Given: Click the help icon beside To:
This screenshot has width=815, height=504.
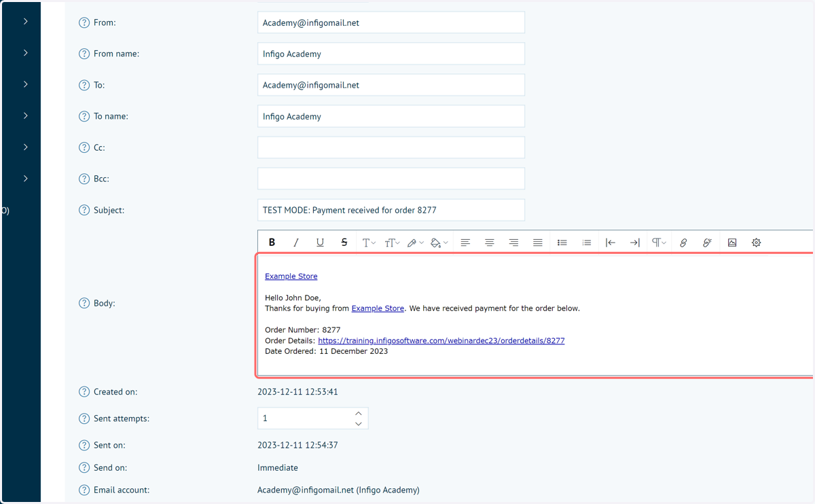Looking at the screenshot, I should pos(84,85).
